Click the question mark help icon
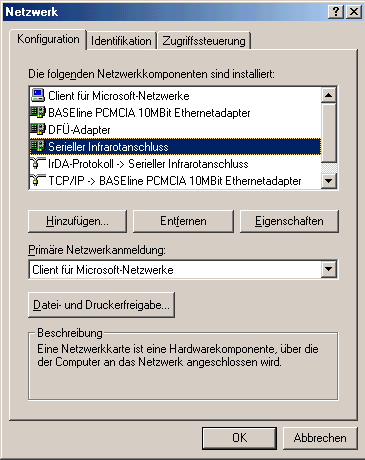365x460 pixels. 336,12
